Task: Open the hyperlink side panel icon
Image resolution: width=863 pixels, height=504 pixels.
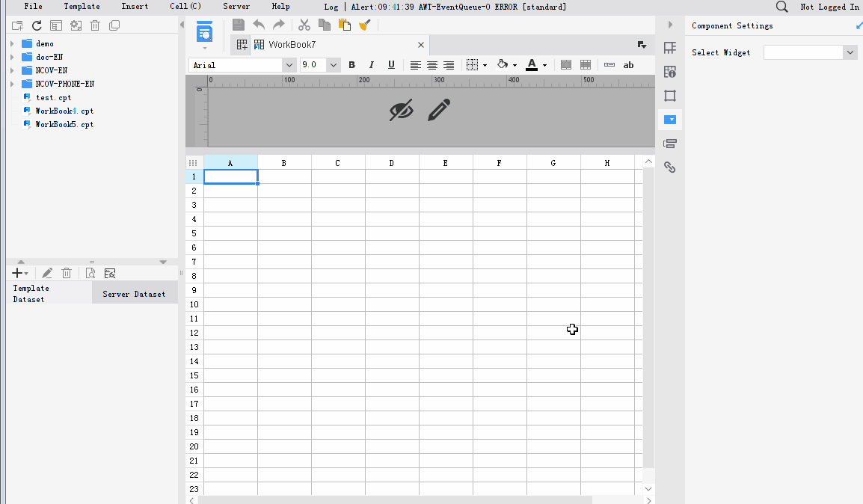Action: [x=670, y=168]
